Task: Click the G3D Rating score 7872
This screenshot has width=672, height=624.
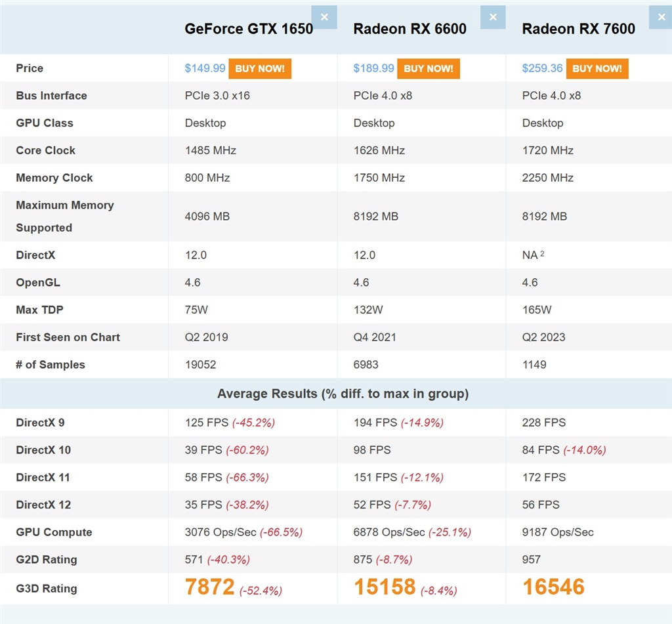Action: click(x=209, y=587)
